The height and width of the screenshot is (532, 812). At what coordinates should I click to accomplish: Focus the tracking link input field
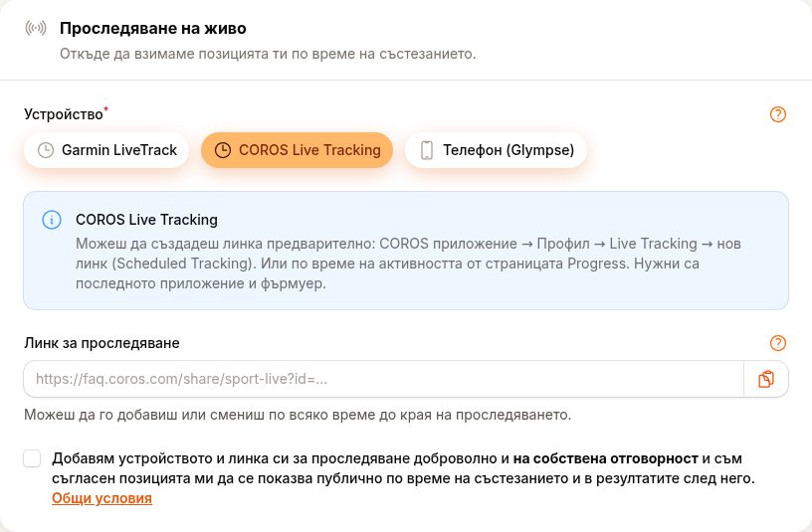click(384, 379)
